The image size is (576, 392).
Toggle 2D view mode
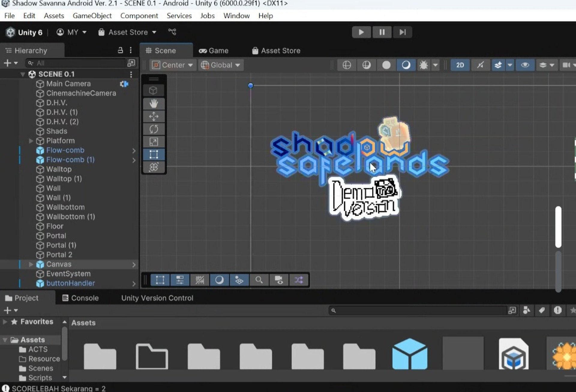click(x=460, y=65)
